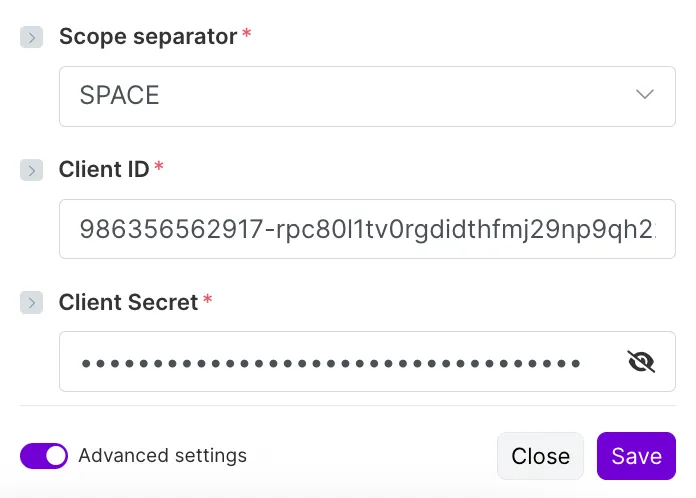The image size is (696, 498).
Task: Reveal the Client Secret with the eye icon
Action: coord(641,362)
